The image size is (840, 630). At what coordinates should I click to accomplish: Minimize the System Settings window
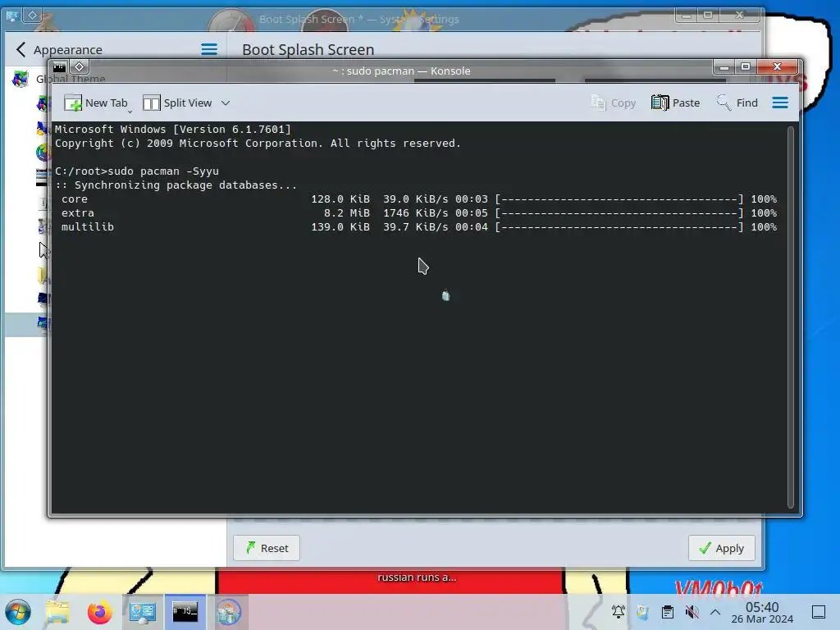point(686,16)
